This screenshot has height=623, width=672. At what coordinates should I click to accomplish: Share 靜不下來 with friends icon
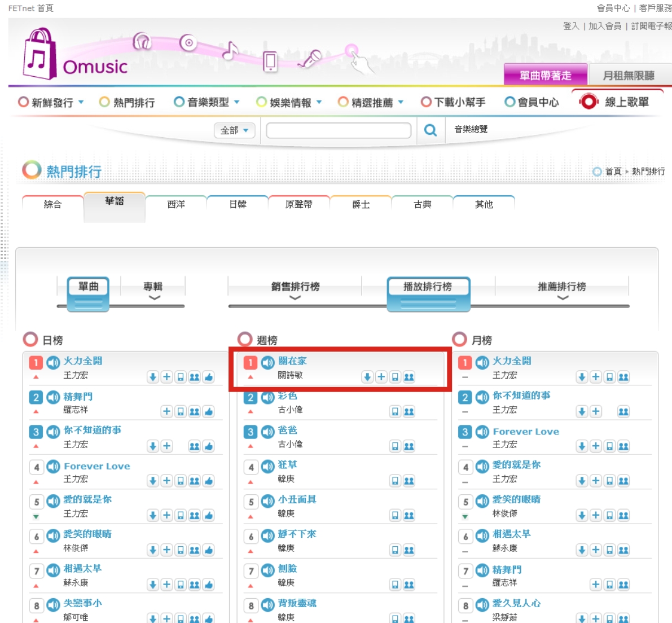(409, 550)
